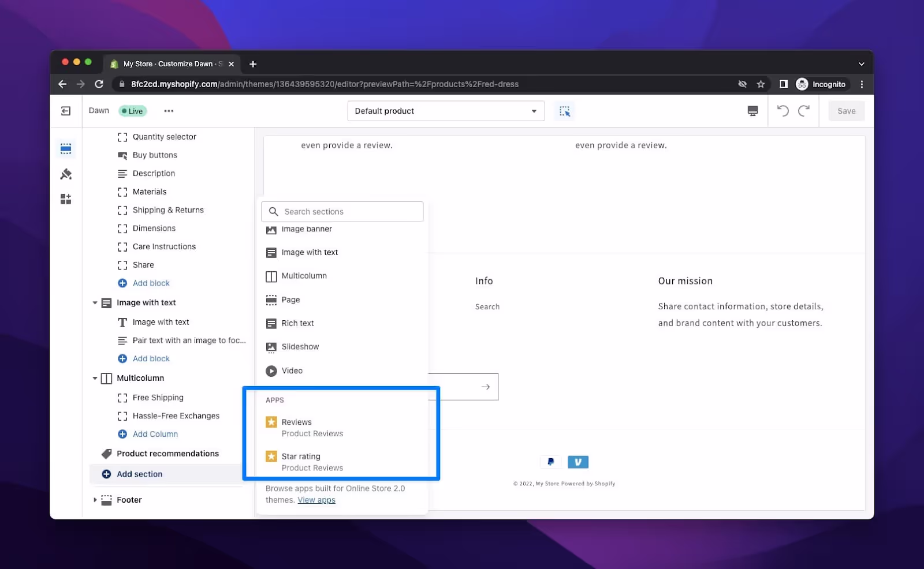
Task: Select the Care Instructions block
Action: pos(164,246)
